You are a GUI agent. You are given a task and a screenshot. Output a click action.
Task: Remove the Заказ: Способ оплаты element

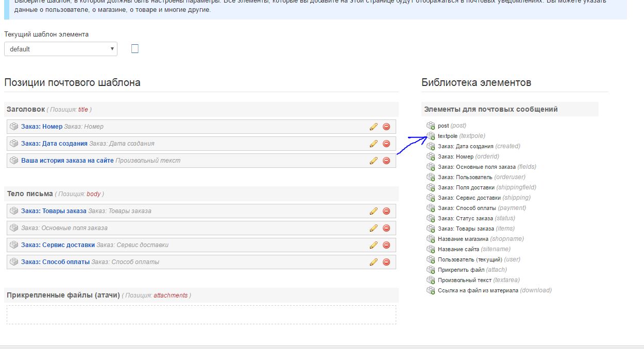[386, 262]
